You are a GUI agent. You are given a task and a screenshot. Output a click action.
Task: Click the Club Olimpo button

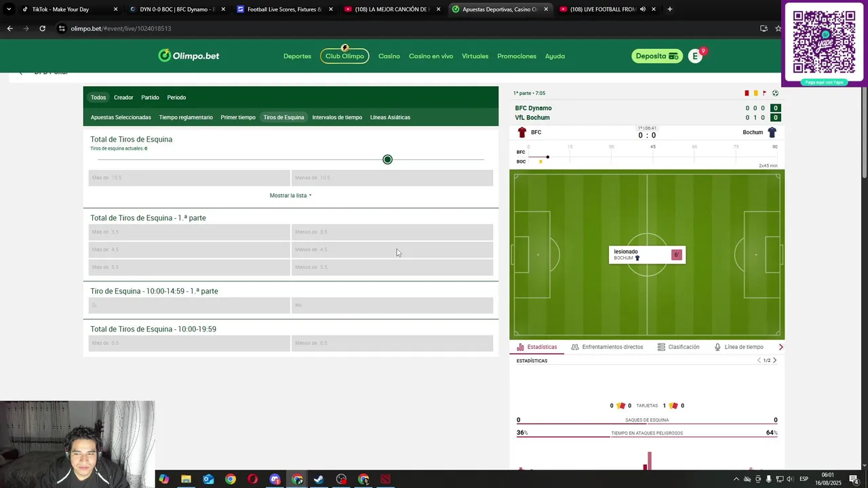point(344,56)
